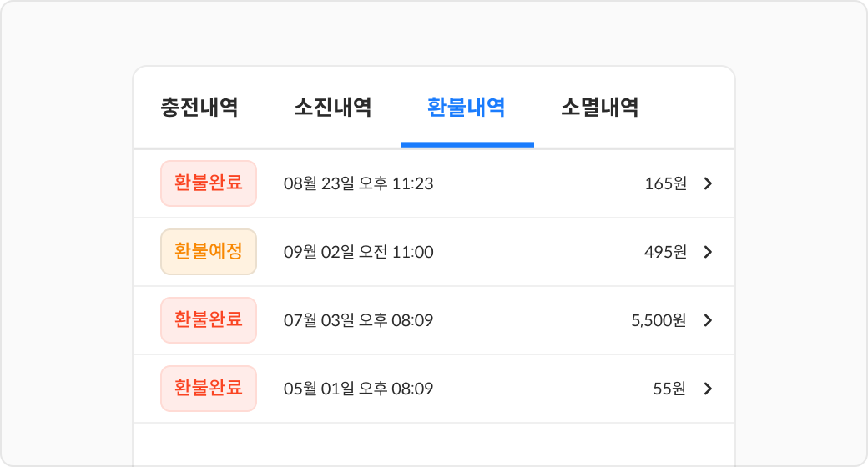The image size is (868, 467).
Task: Click the 495원 amount text
Action: coord(665,252)
